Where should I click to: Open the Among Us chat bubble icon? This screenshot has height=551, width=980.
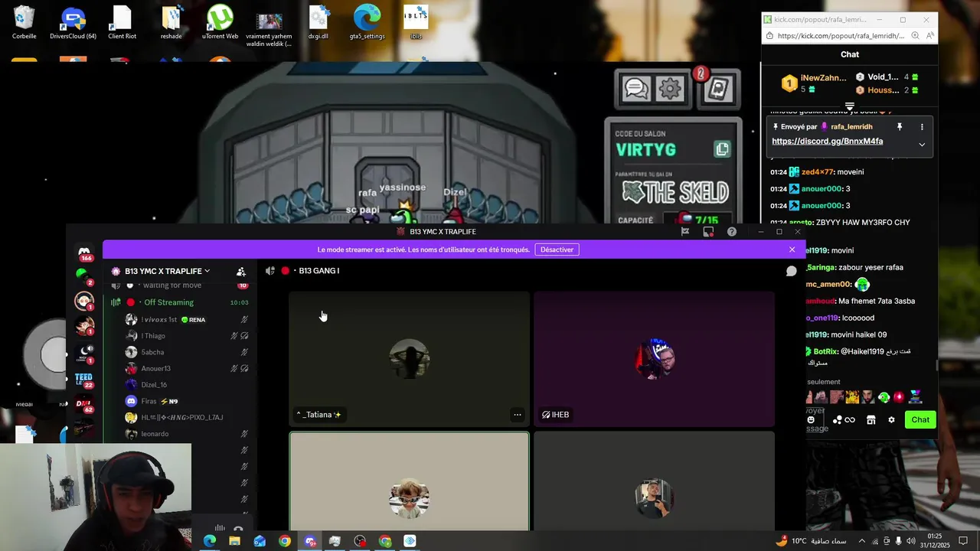click(636, 89)
